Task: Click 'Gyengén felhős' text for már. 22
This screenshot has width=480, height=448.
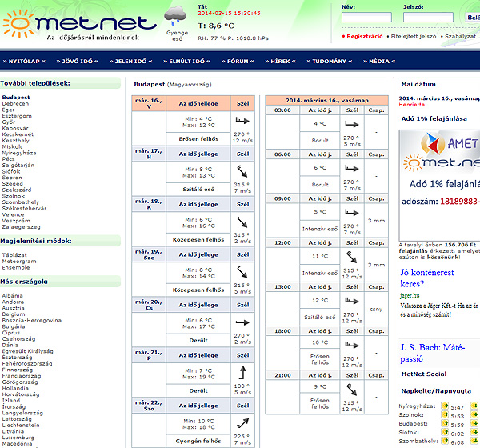Action: [198, 442]
